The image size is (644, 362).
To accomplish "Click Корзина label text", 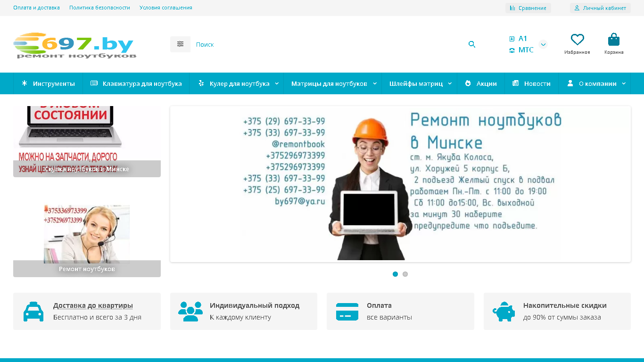I will coord(614,52).
